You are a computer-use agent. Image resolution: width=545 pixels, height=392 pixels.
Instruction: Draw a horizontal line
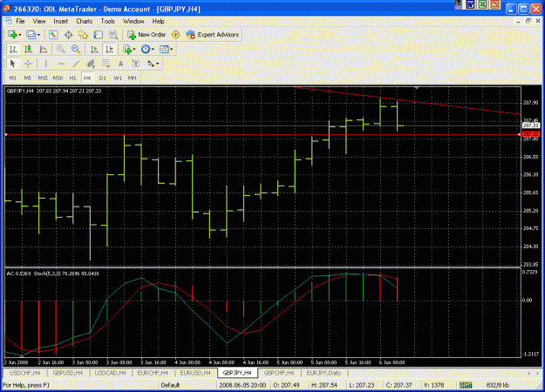pyautogui.click(x=61, y=64)
